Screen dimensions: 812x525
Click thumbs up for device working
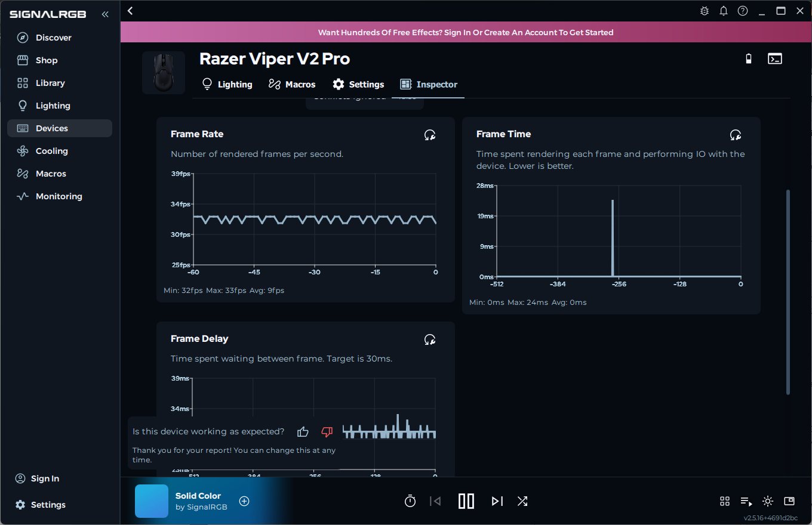coord(303,431)
